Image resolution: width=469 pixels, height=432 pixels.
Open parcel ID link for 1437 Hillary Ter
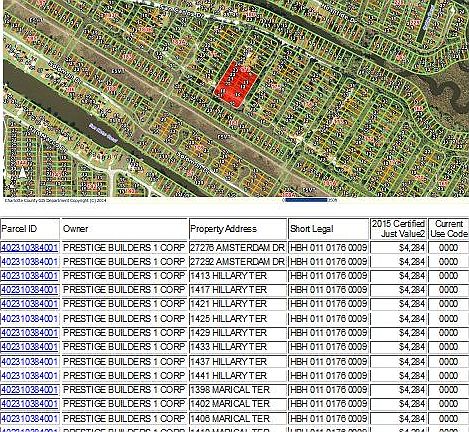click(x=29, y=361)
